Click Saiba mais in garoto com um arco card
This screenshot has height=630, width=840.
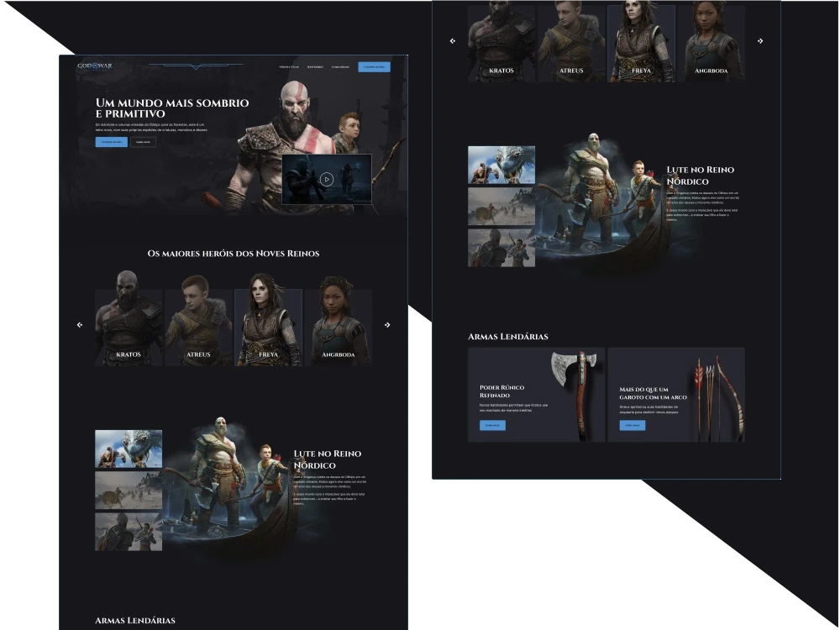tap(633, 425)
